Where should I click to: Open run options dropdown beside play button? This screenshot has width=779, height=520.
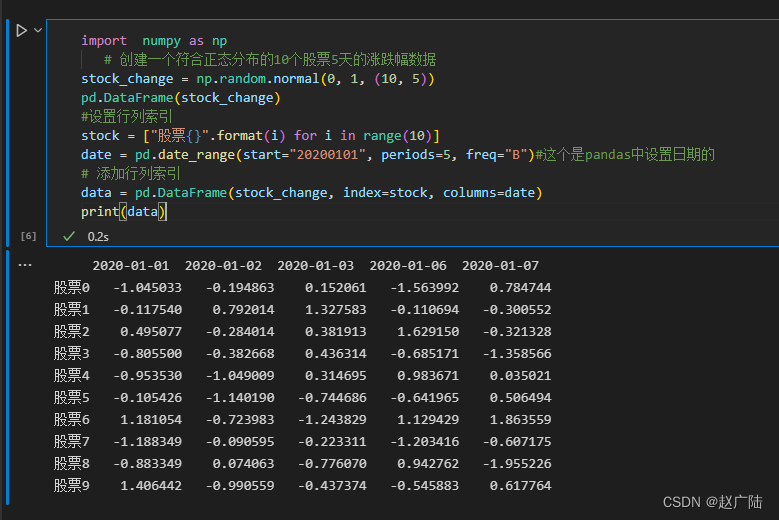coord(38,30)
